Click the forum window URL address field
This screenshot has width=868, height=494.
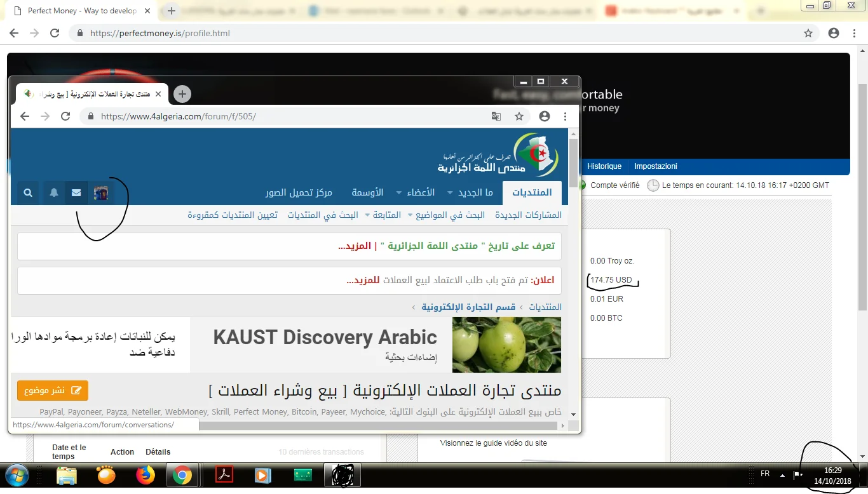click(286, 116)
